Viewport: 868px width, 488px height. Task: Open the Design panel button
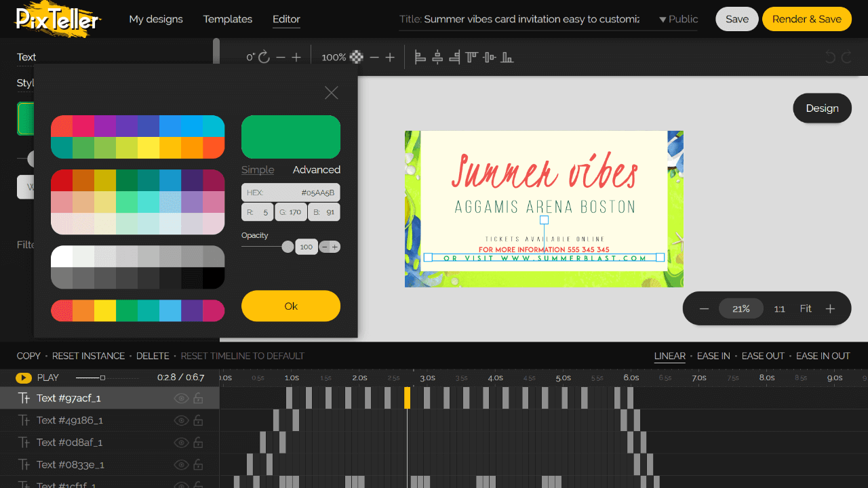coord(822,108)
